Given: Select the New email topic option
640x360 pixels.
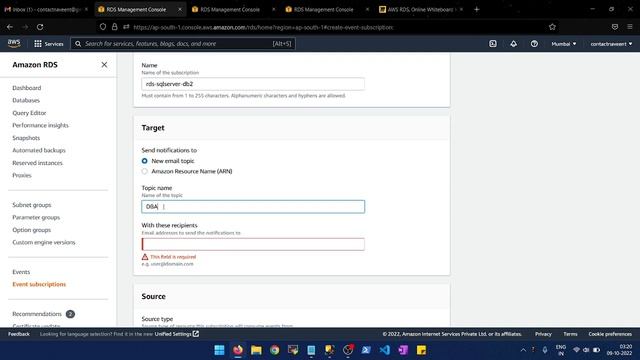Looking at the screenshot, I should 144,161.
